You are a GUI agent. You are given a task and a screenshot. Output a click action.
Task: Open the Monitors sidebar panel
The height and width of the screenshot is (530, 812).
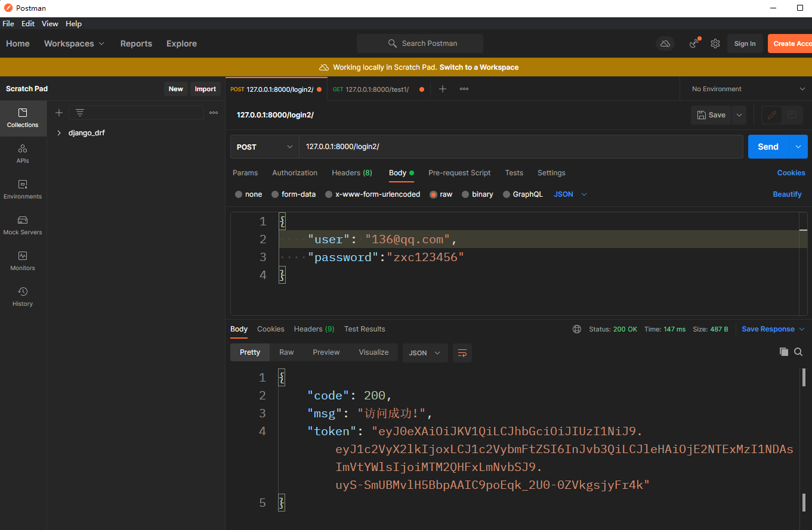(23, 261)
